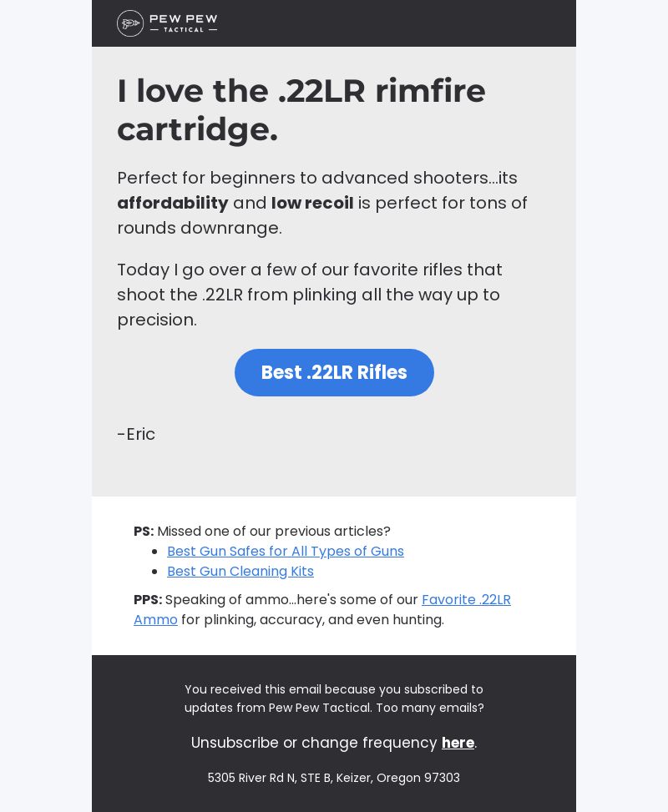Click the 'I love the .22LR rimfire' headline
The image size is (668, 812).
point(301,110)
